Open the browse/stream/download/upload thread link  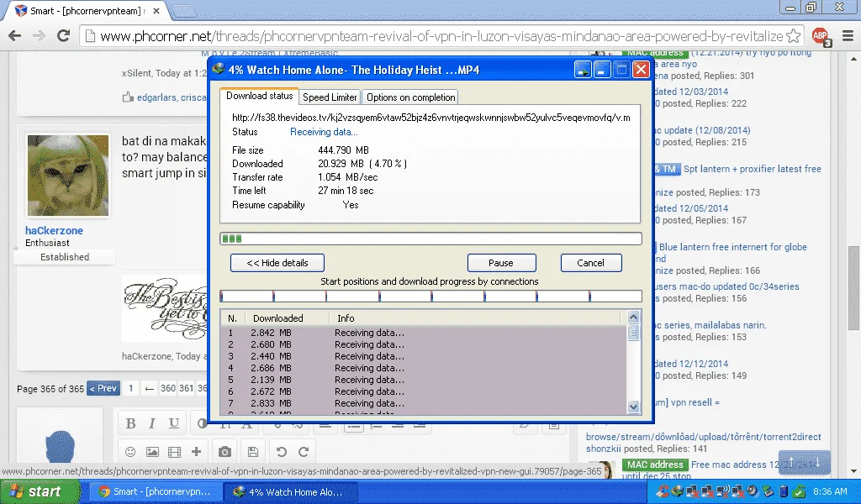click(704, 437)
